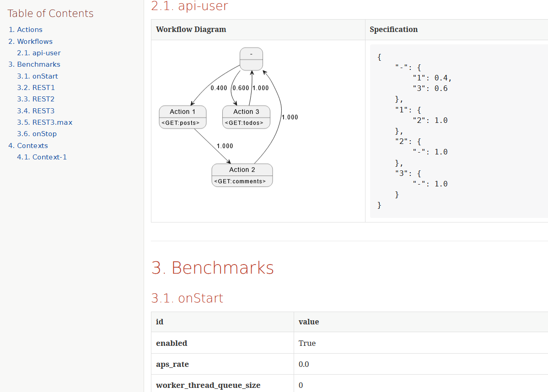The width and height of the screenshot is (548, 392).
Task: Go to the REST2 benchmark
Action: click(36, 99)
